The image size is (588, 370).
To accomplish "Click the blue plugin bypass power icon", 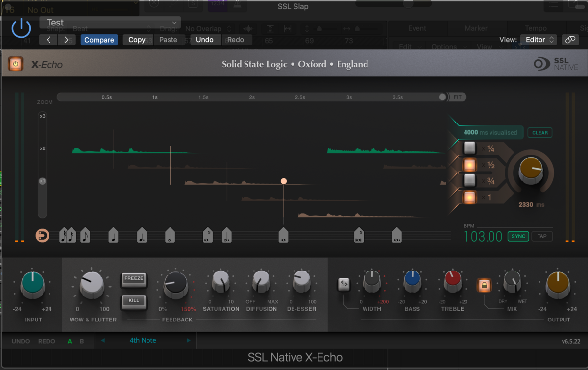I will 21,29.
